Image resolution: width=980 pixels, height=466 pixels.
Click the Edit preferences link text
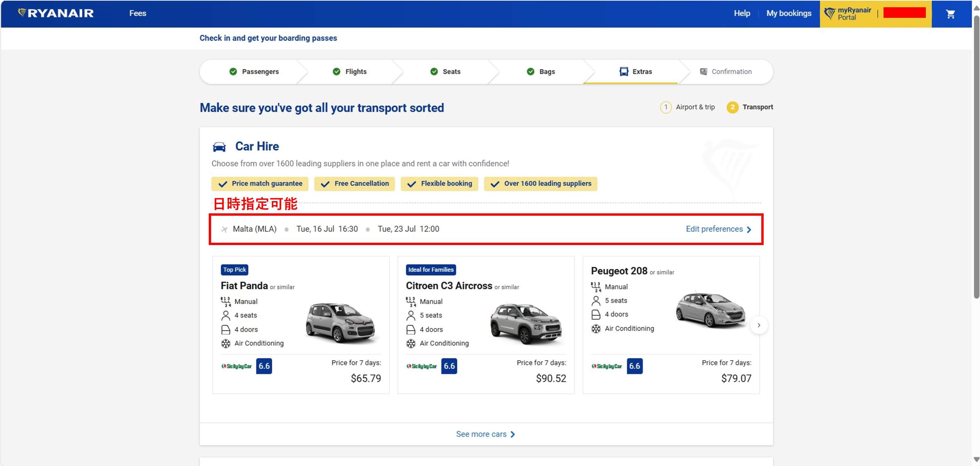coord(714,229)
